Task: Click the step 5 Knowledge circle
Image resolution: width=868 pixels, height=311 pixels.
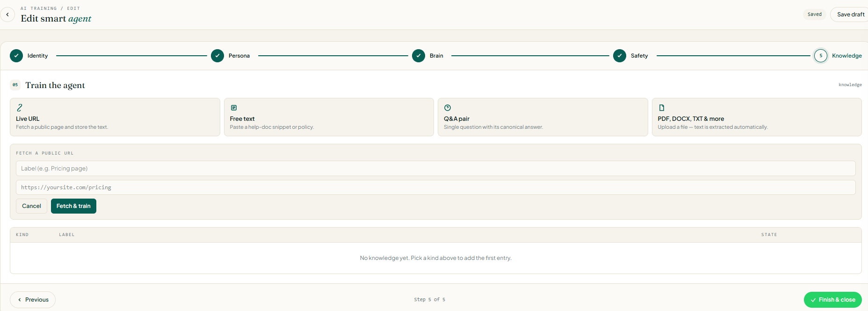Action: coord(821,56)
